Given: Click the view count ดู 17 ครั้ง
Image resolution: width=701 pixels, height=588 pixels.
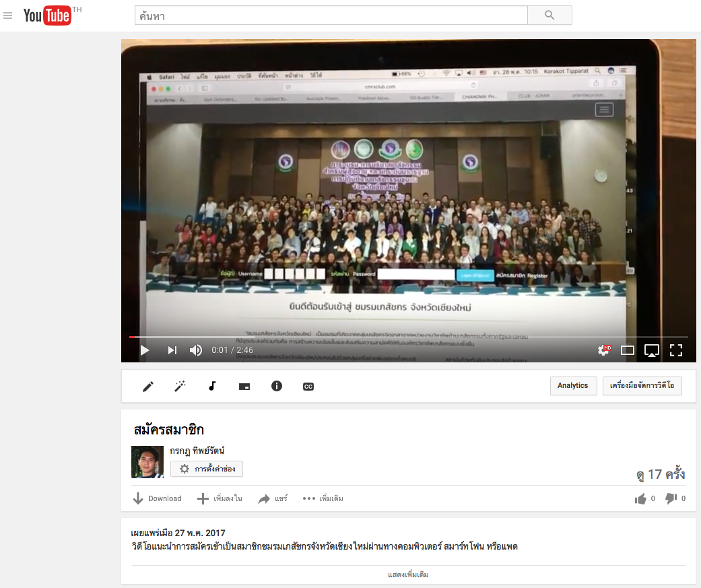Looking at the screenshot, I should click(x=661, y=474).
